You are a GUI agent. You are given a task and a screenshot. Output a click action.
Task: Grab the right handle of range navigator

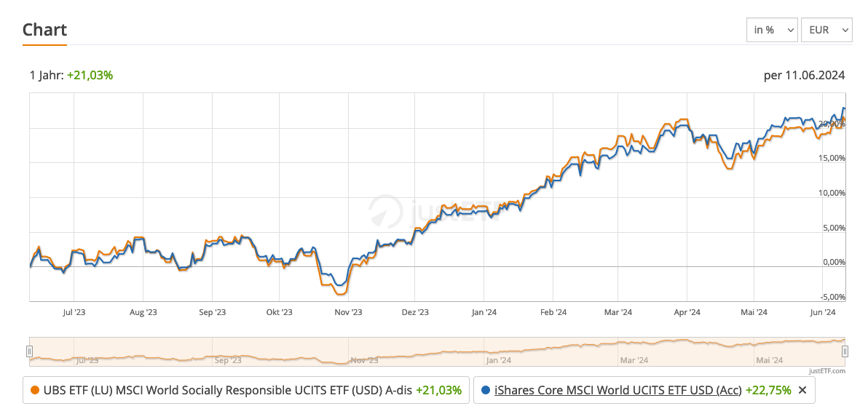point(845,351)
